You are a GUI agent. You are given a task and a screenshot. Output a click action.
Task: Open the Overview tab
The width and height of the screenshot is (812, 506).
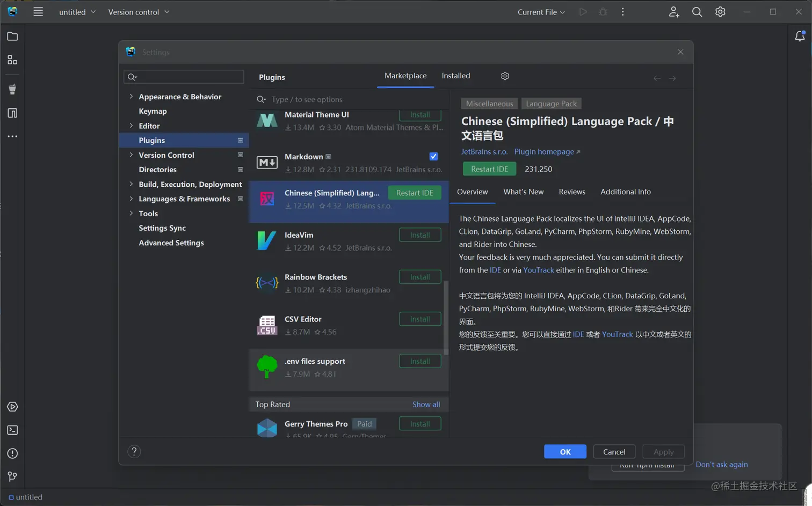click(473, 192)
